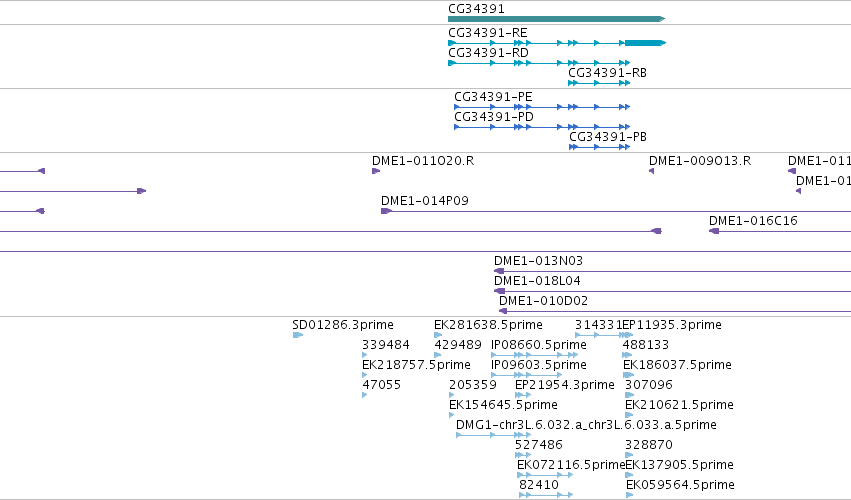This screenshot has width=851, height=500.
Task: Click the DMG1-chr3L.6.032.a_chr3L.6.033.a.5prime label
Action: (586, 426)
